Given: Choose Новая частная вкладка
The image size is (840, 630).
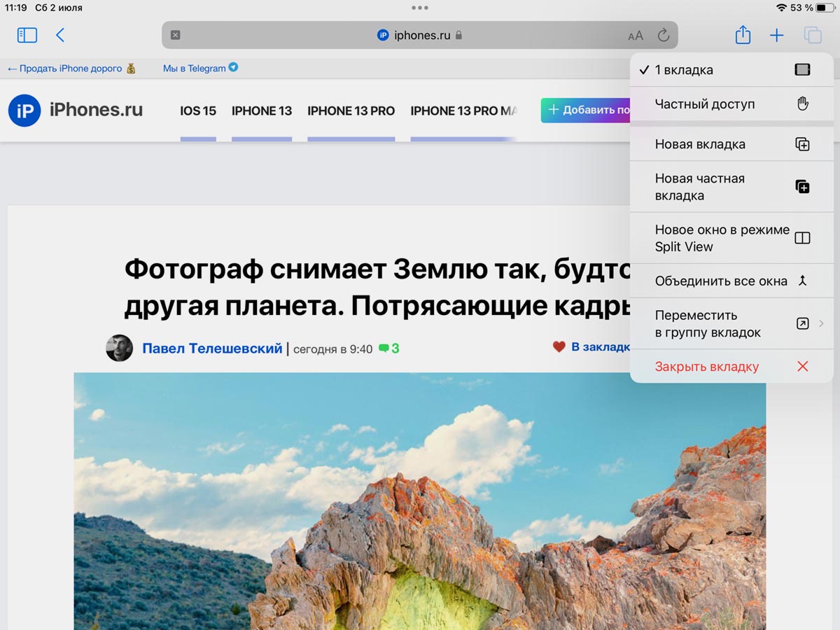Looking at the screenshot, I should [731, 187].
